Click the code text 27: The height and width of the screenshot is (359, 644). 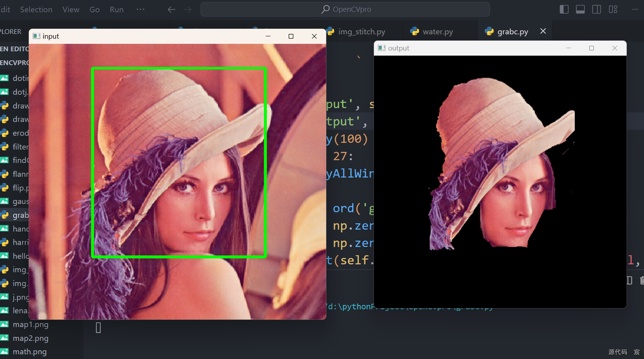coord(343,156)
